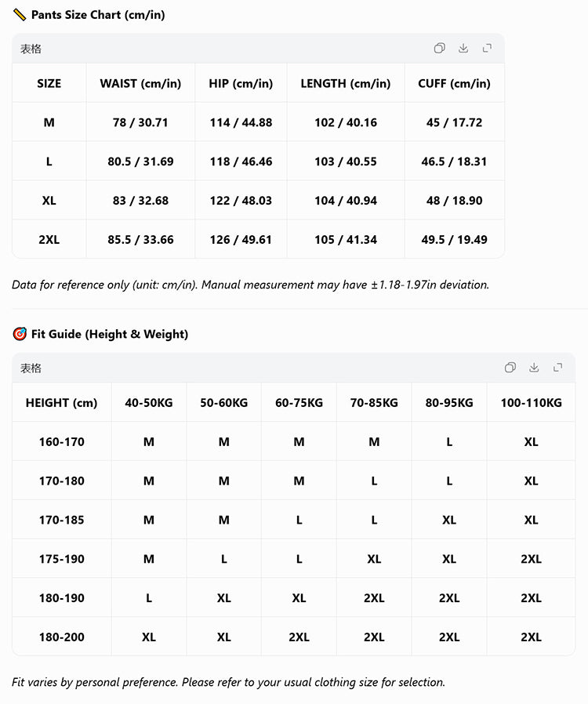The height and width of the screenshot is (704, 588).
Task: Click the Fit Guide (Height & Weight) heading
Action: coord(110,334)
